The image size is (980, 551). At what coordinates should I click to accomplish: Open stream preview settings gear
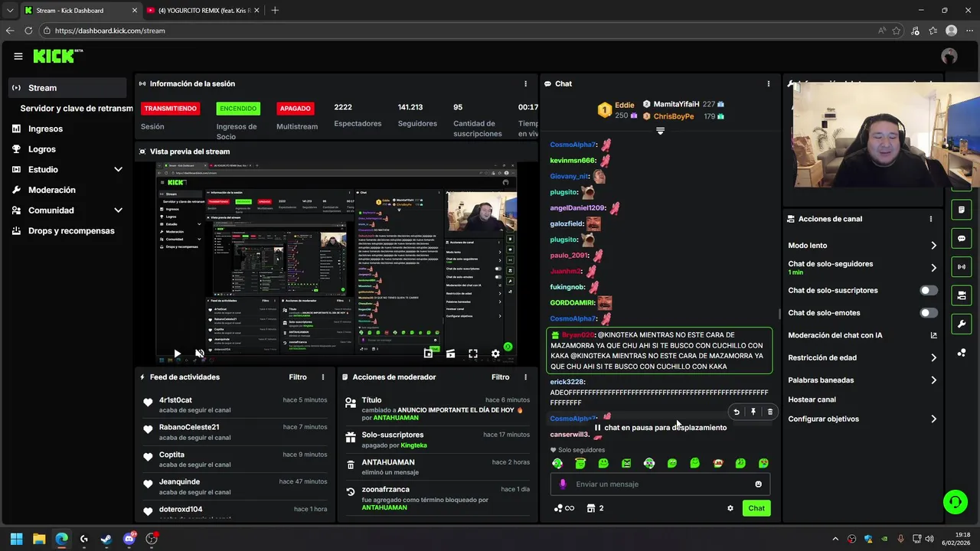(x=495, y=354)
